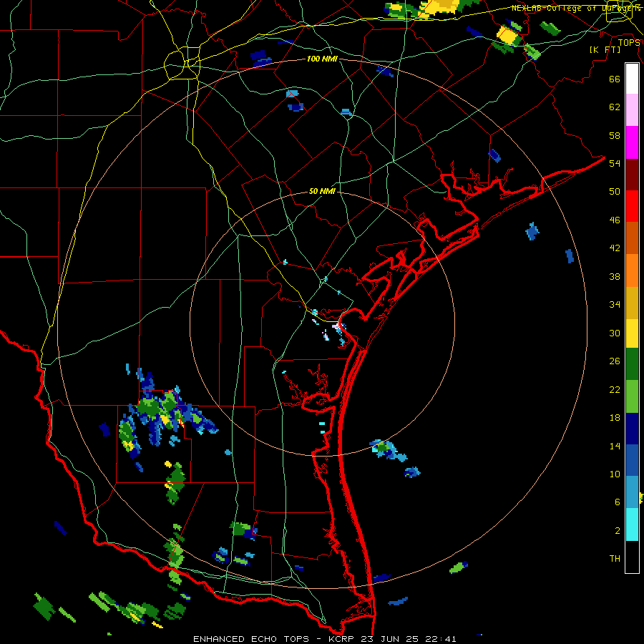Click legend value 58
This screenshot has width=644, height=644.
pos(615,135)
